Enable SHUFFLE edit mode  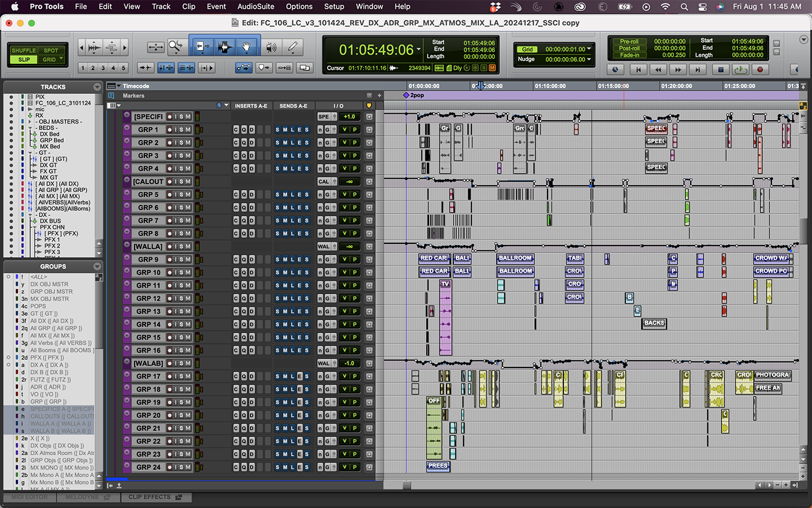pyautogui.click(x=24, y=51)
